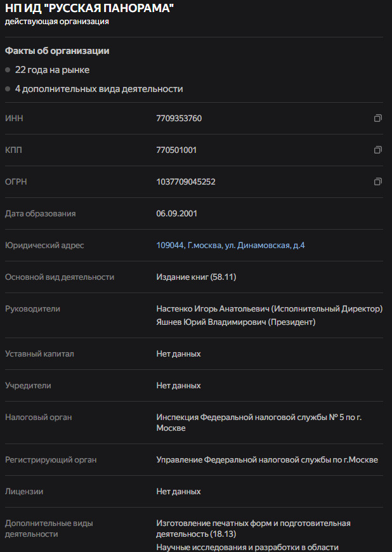The height and width of the screenshot is (552, 392).
Task: Click executive director Настенко Игорь Анатольевич
Action: click(x=270, y=309)
